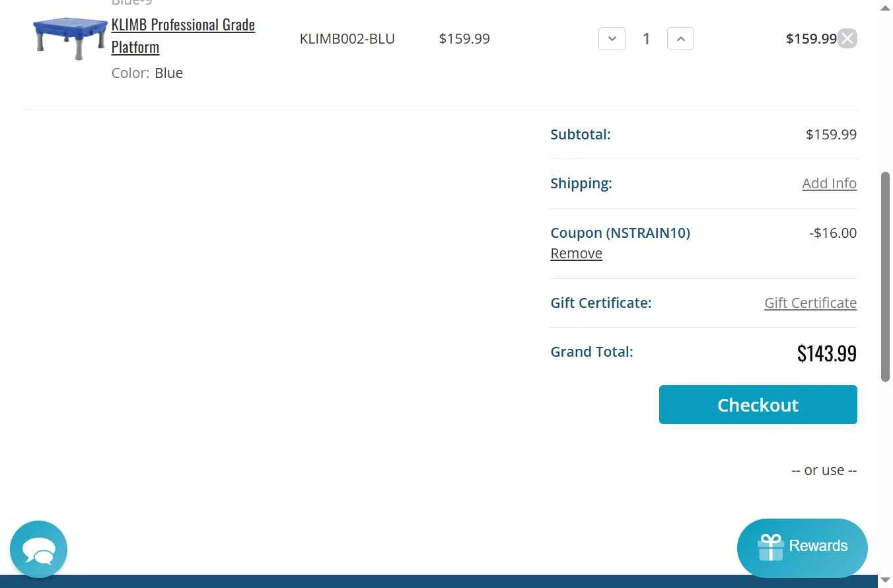Image resolution: width=893 pixels, height=588 pixels.
Task: Open KLIMB Professional Grade Platform link
Action: tap(183, 36)
